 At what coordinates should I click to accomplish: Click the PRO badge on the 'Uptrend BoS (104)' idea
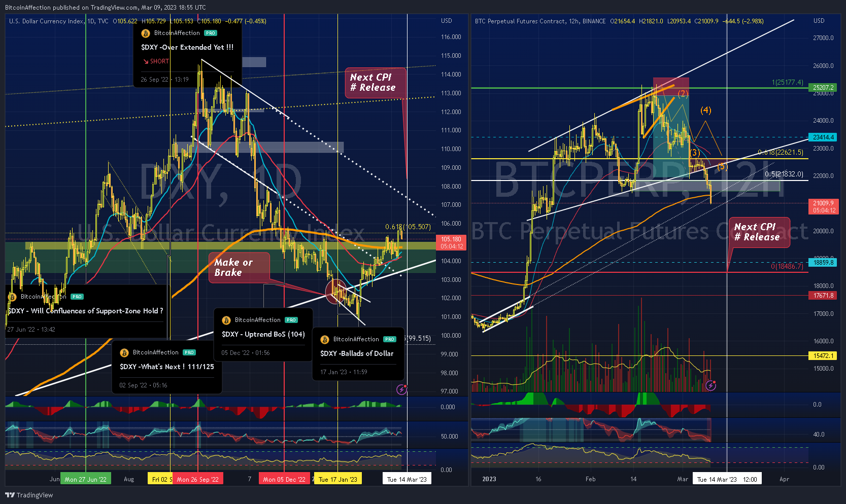291,320
